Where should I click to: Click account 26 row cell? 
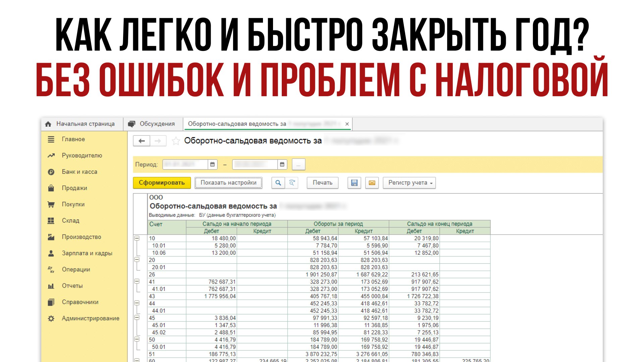point(167,275)
